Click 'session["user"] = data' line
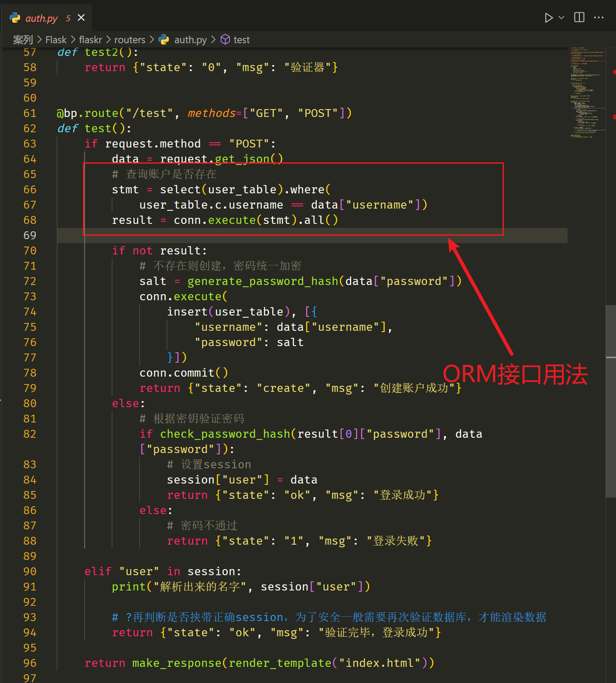The image size is (616, 683). click(242, 480)
